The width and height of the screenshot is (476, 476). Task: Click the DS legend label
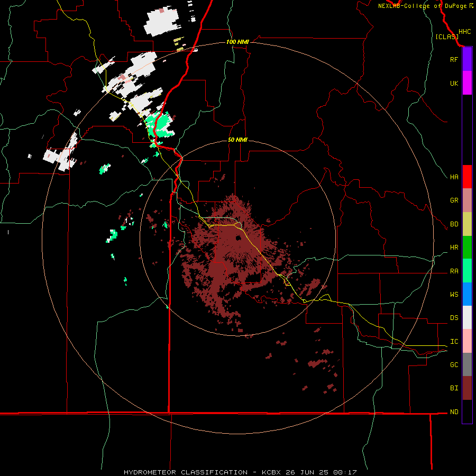pos(454,318)
